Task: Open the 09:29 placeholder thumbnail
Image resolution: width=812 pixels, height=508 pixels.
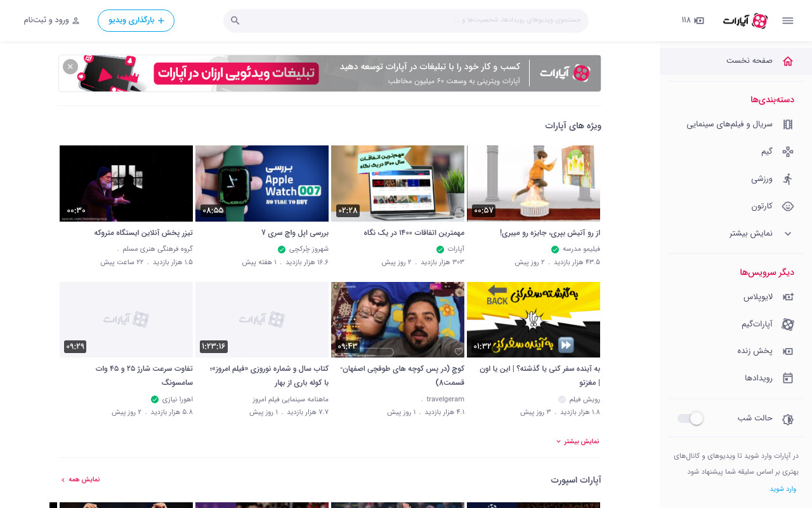Action: tap(126, 319)
